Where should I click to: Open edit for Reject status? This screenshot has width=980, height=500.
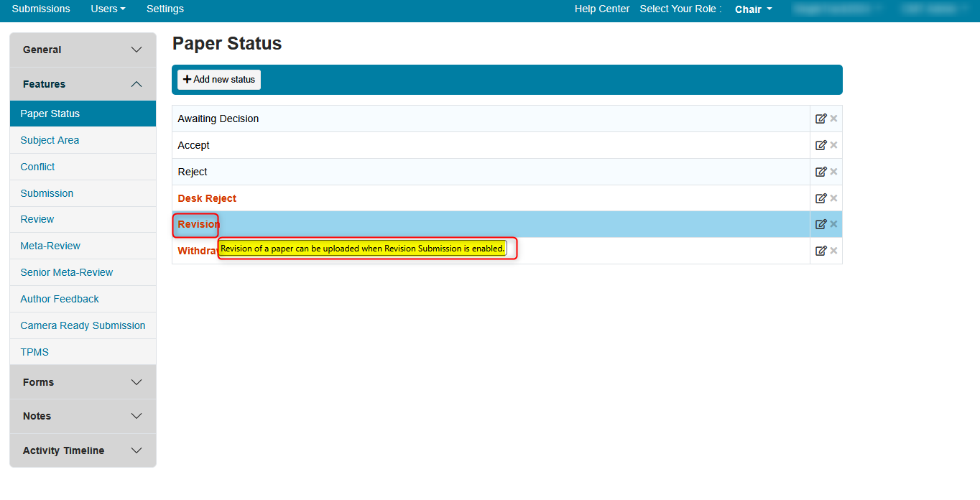click(820, 172)
